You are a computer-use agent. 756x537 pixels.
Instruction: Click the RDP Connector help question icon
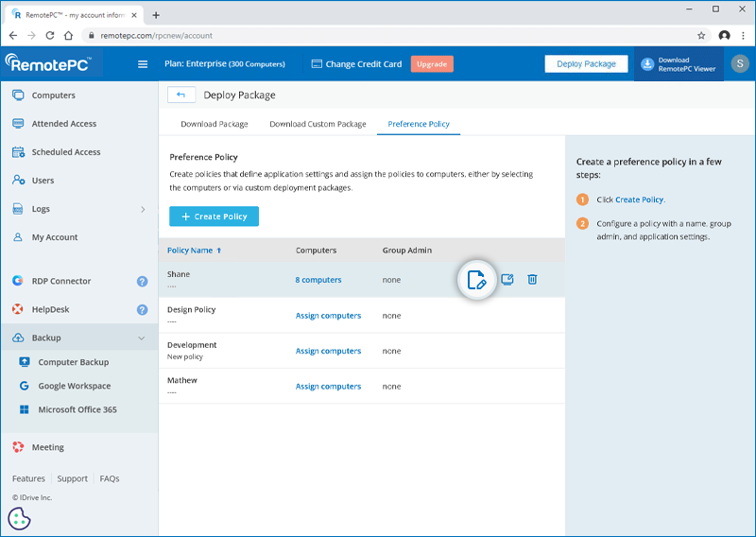tap(142, 281)
